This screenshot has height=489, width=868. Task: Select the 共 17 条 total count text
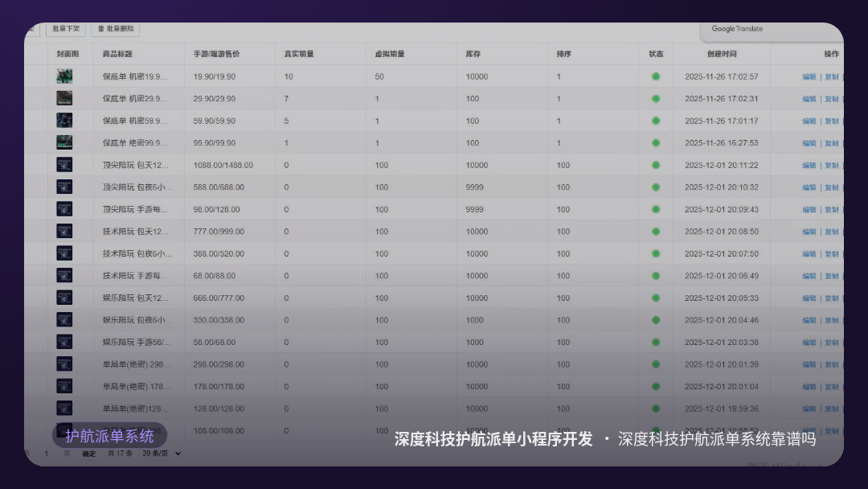click(120, 453)
